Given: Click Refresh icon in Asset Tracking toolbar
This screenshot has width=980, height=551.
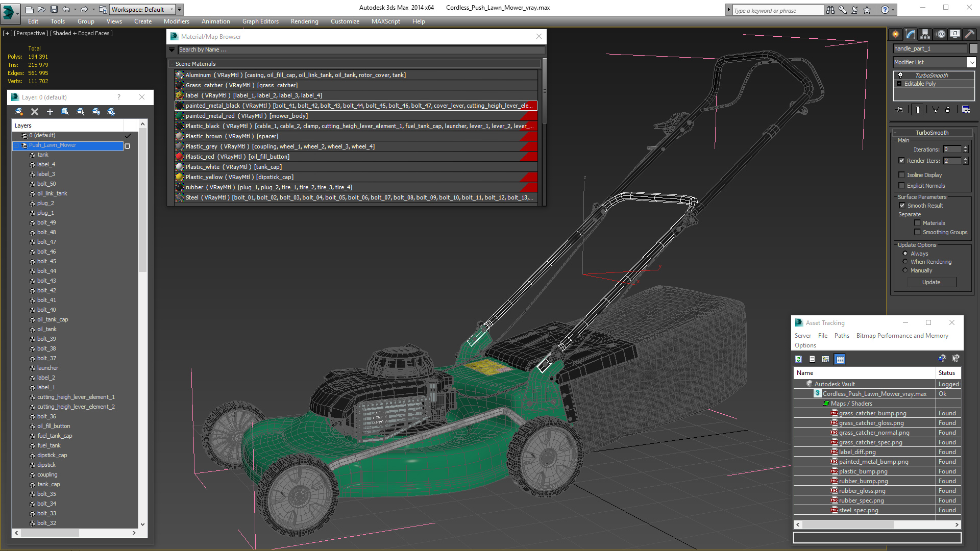Looking at the screenshot, I should 799,359.
